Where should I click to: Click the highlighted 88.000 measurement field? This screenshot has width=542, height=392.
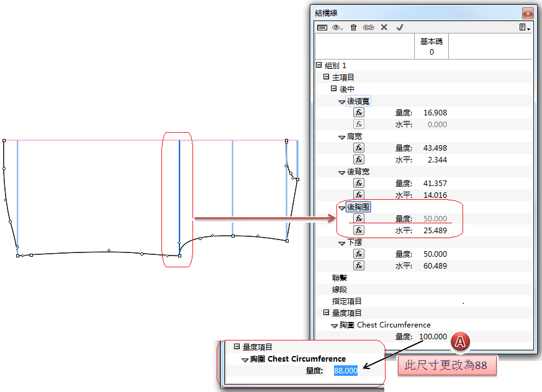345,370
